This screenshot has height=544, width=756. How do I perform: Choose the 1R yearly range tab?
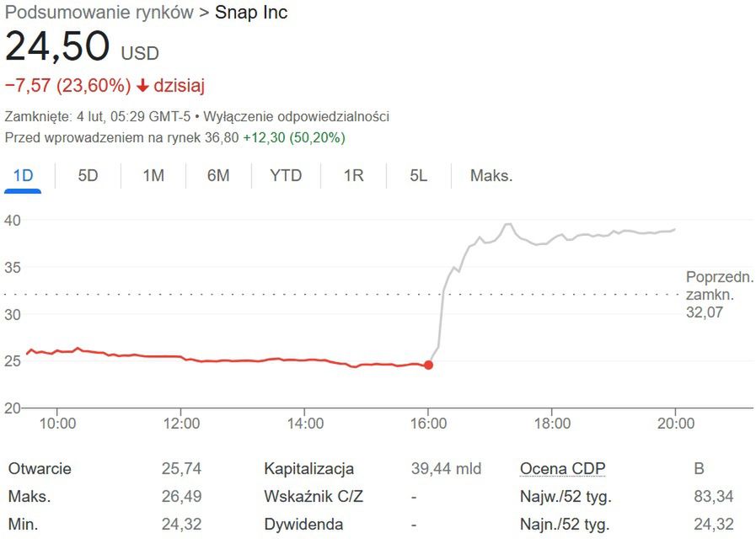click(353, 175)
